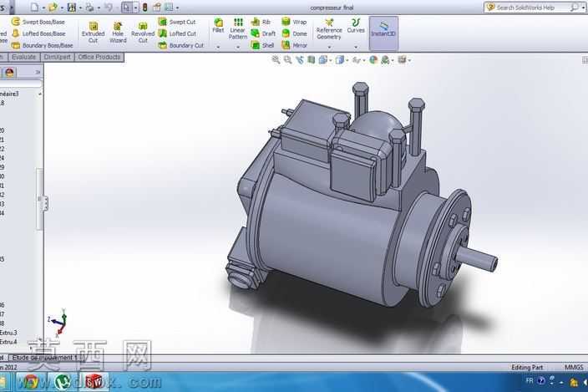
Task: Expand the Linear Pattern dropdown arrow
Action: 238,48
